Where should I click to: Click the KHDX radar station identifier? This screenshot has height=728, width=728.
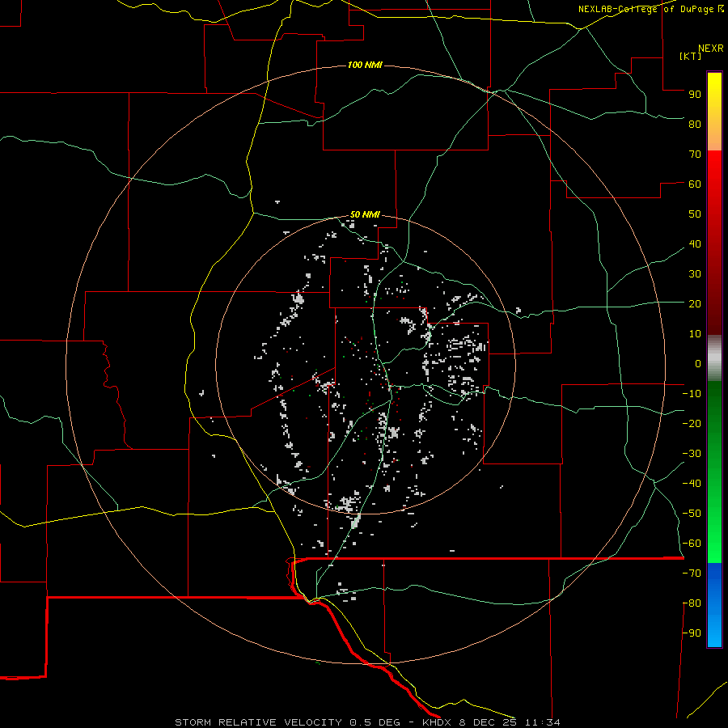[437, 722]
